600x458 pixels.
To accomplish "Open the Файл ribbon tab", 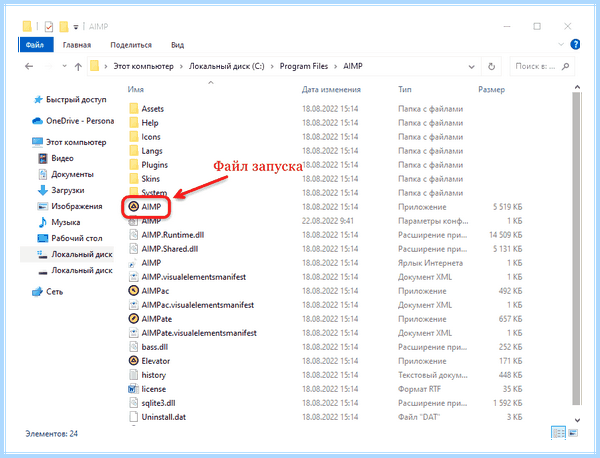I will tap(36, 45).
